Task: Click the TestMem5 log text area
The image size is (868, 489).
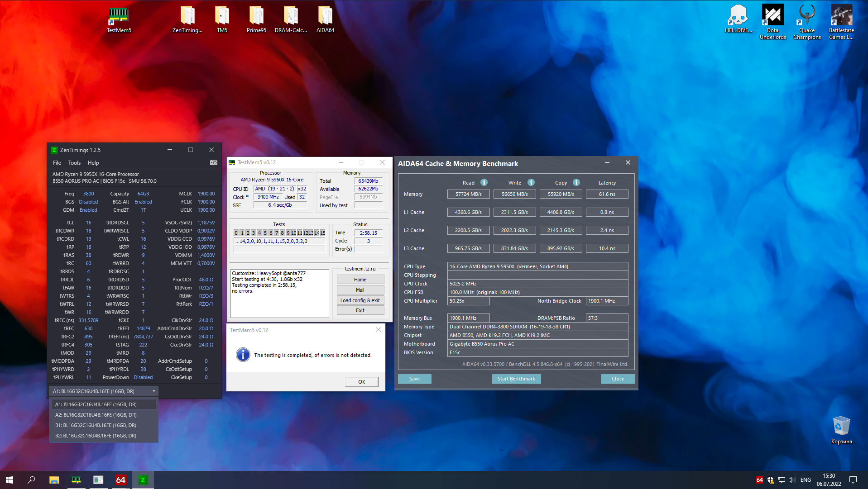Action: (280, 294)
